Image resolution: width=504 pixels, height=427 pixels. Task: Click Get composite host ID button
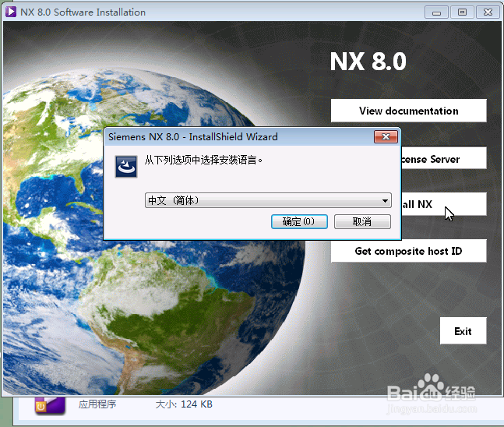click(x=408, y=251)
